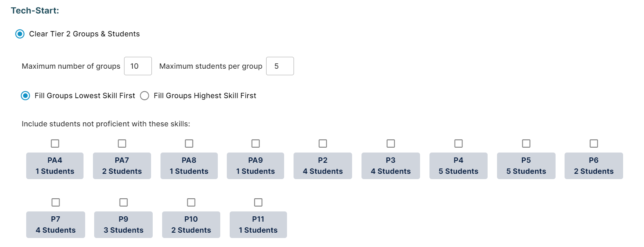The height and width of the screenshot is (247, 644).
Task: Tick the P11 skill checkbox
Action: [258, 202]
